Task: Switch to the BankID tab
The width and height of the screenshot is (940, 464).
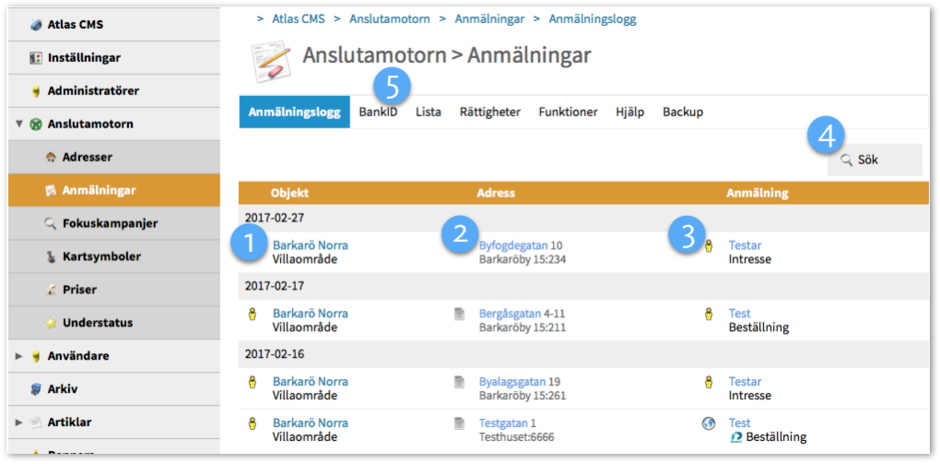Action: pyautogui.click(x=378, y=112)
